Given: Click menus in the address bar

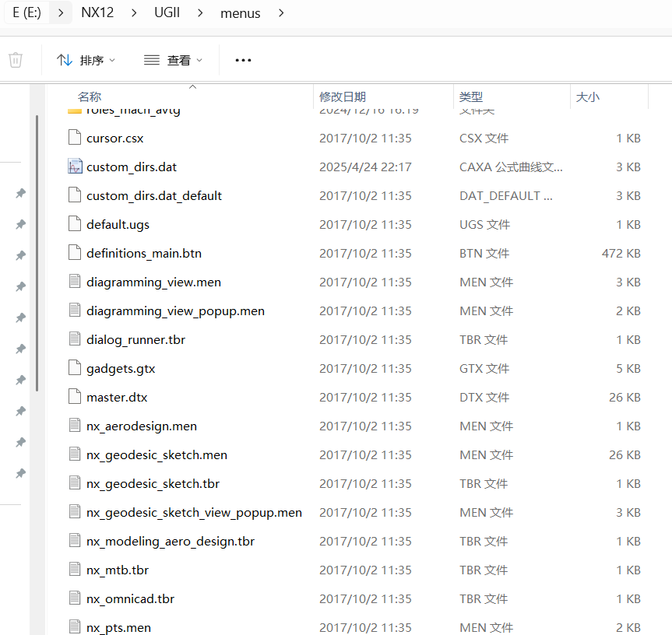Looking at the screenshot, I should [240, 13].
